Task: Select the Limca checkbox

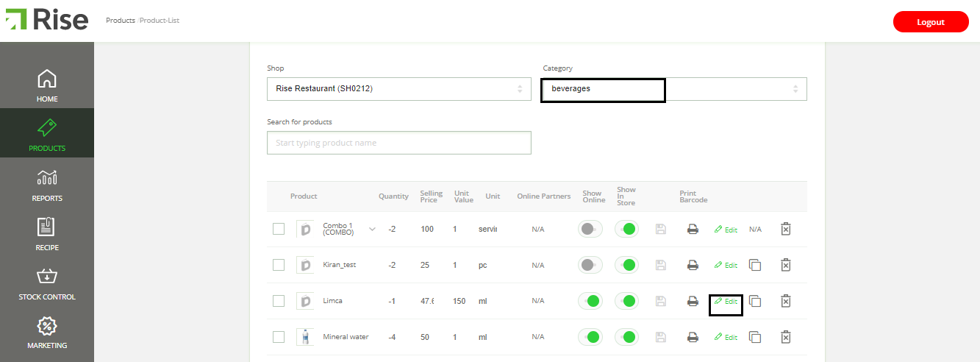Action: pos(279,300)
